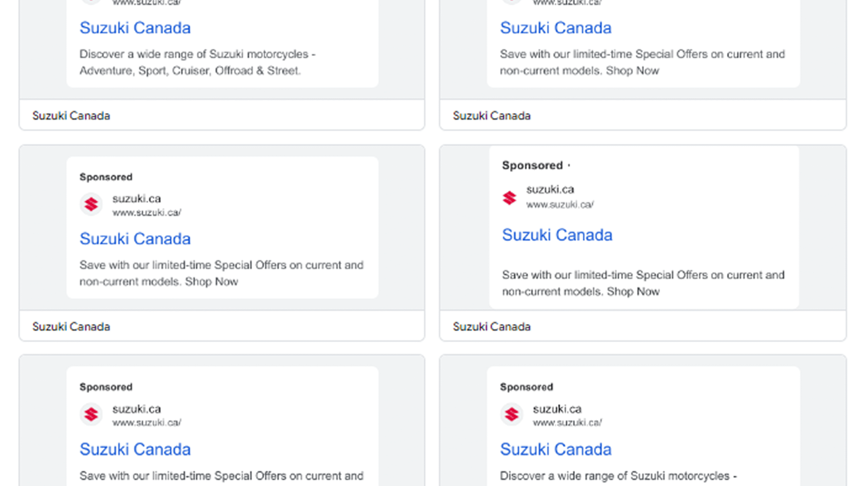Select the footer label of the top-left ad card
This screenshot has width=868, height=486.
click(x=71, y=116)
